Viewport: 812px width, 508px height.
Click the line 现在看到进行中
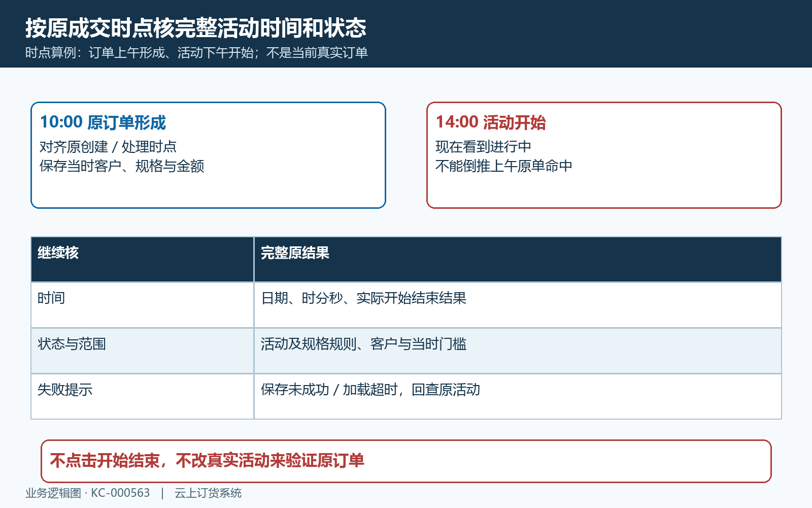point(483,147)
